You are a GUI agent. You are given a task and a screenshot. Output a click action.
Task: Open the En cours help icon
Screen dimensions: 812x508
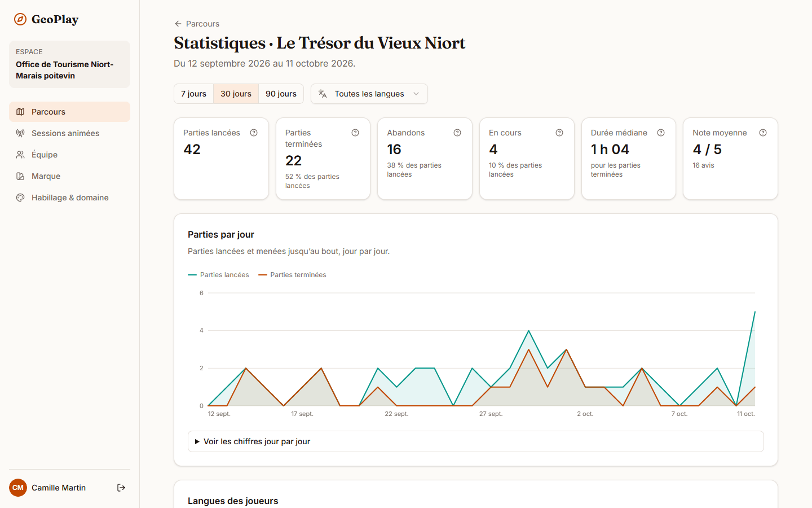click(559, 133)
